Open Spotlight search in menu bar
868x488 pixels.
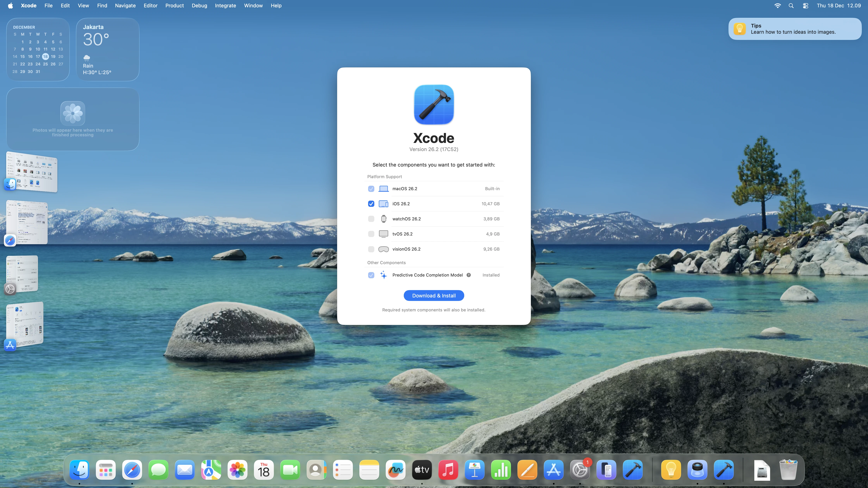click(x=791, y=6)
